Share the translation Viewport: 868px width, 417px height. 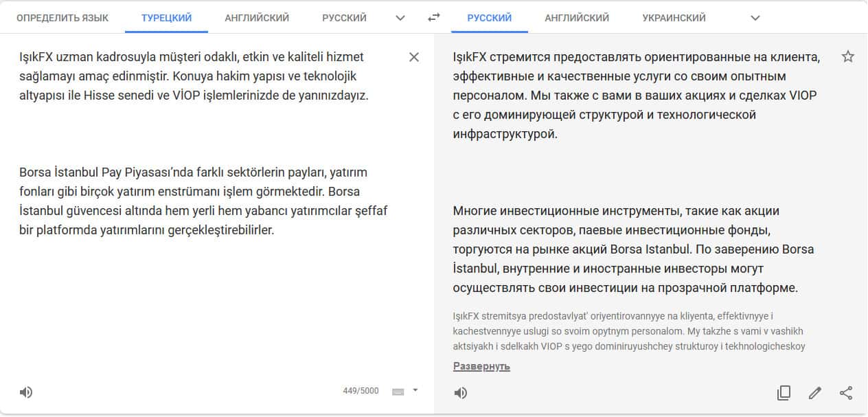tap(846, 393)
